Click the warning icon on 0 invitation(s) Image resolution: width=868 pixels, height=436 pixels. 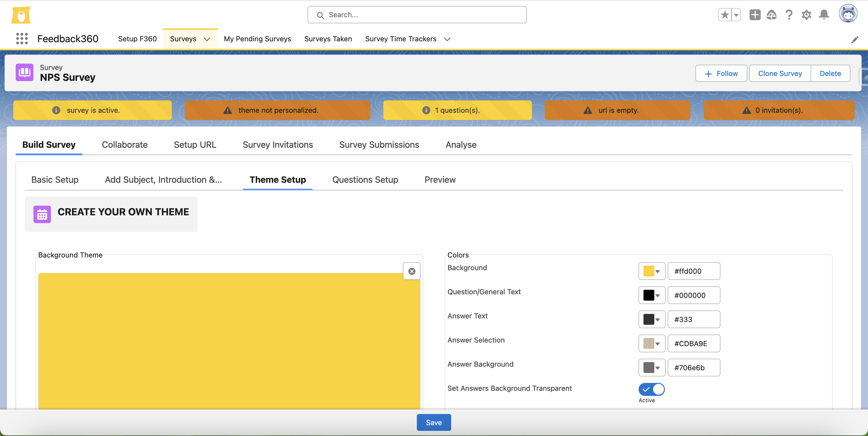pyautogui.click(x=746, y=110)
